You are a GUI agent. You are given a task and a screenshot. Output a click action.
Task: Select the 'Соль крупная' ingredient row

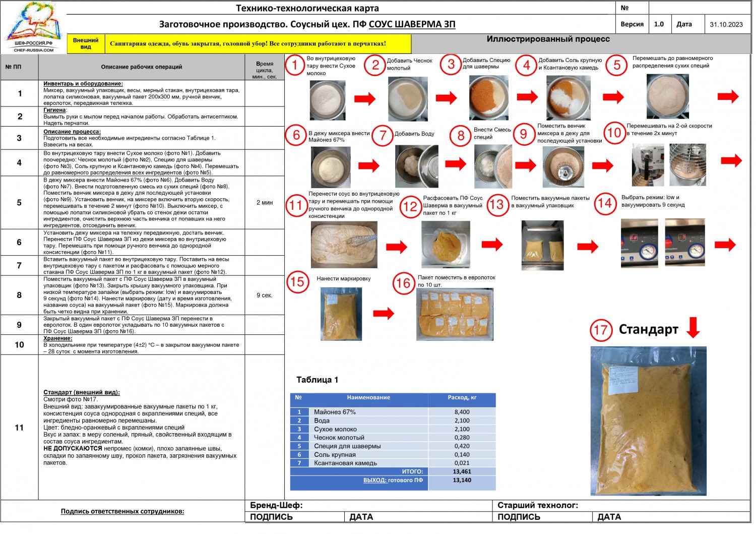393,455
